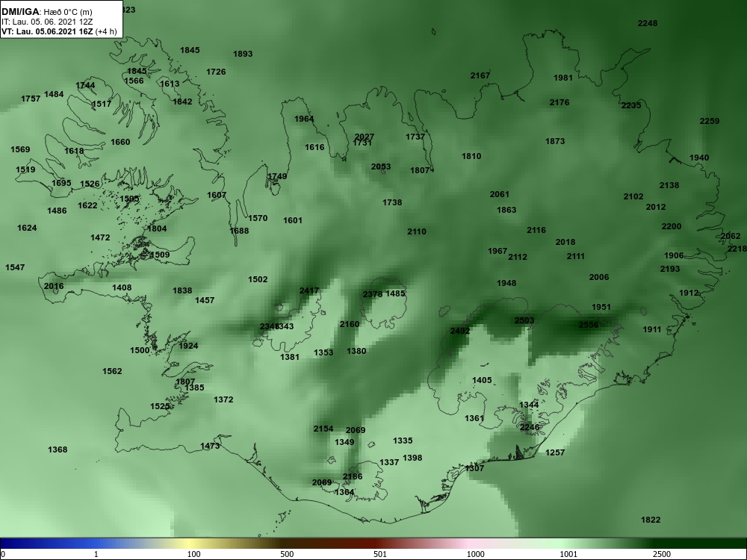Click the map value 2235

click(x=631, y=105)
